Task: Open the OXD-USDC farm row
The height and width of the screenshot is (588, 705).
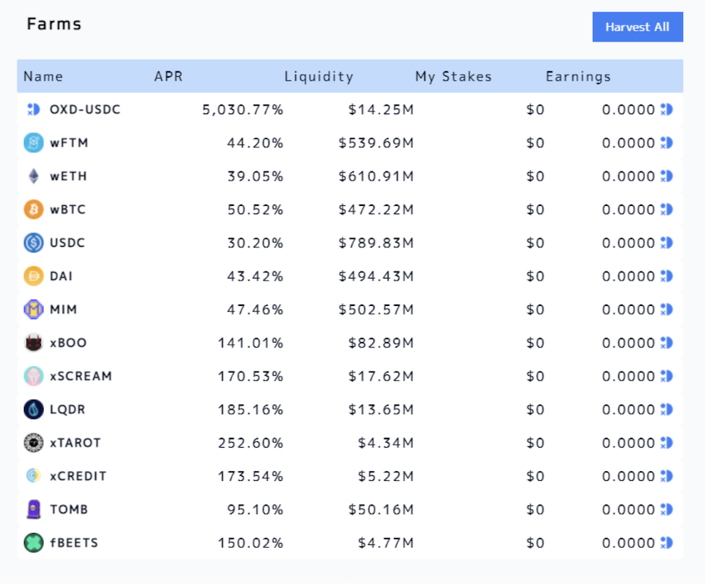Action: coord(350,110)
